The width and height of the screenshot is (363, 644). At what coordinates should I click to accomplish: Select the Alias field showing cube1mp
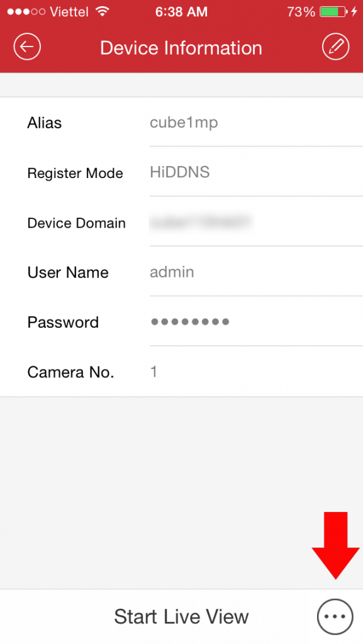coord(256,123)
